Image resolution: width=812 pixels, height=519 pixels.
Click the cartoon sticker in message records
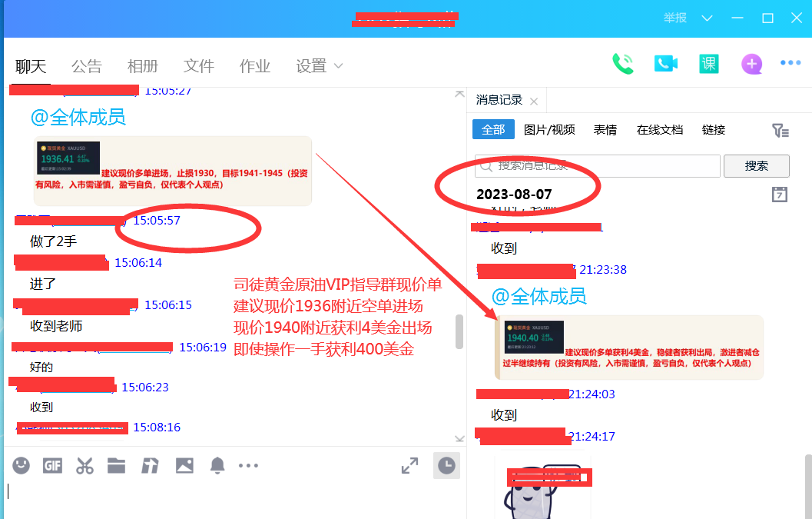[x=542, y=490]
